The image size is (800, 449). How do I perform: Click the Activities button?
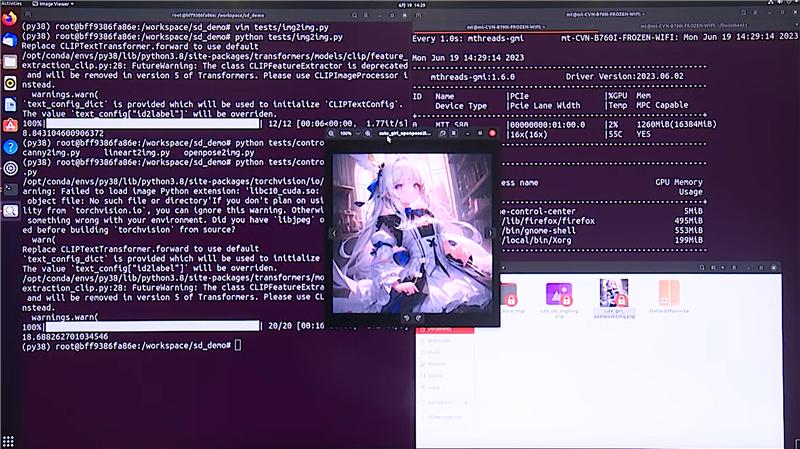pyautogui.click(x=11, y=4)
